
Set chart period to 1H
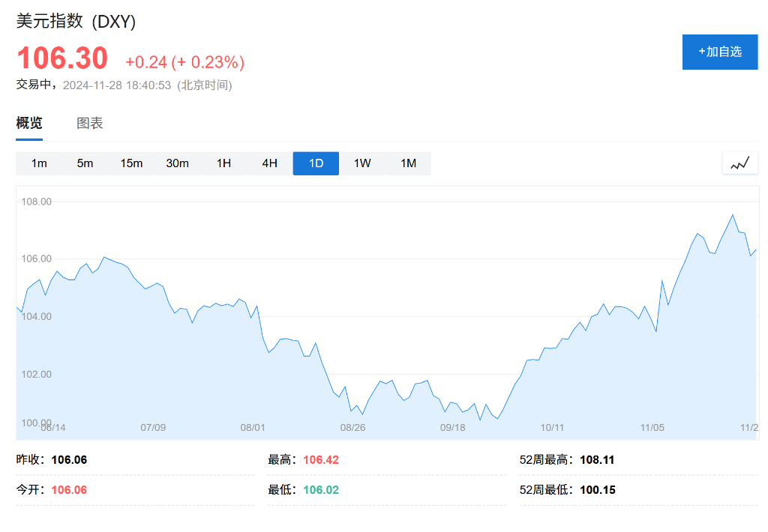point(223,163)
